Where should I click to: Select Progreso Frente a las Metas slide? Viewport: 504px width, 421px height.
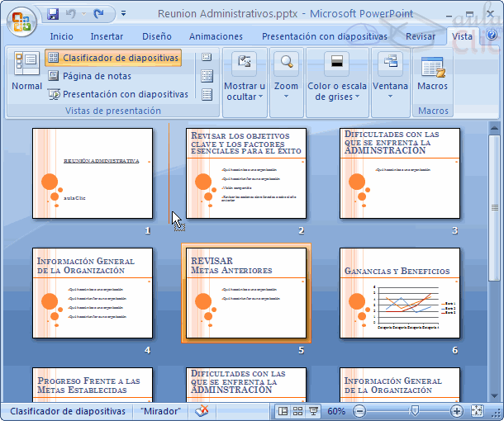pyautogui.click(x=93, y=385)
